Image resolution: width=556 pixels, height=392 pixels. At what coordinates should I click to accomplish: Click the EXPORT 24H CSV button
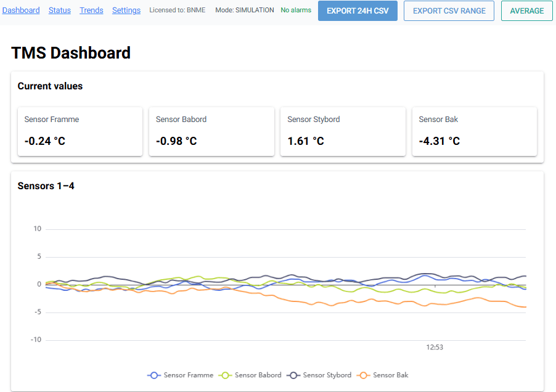(x=358, y=10)
